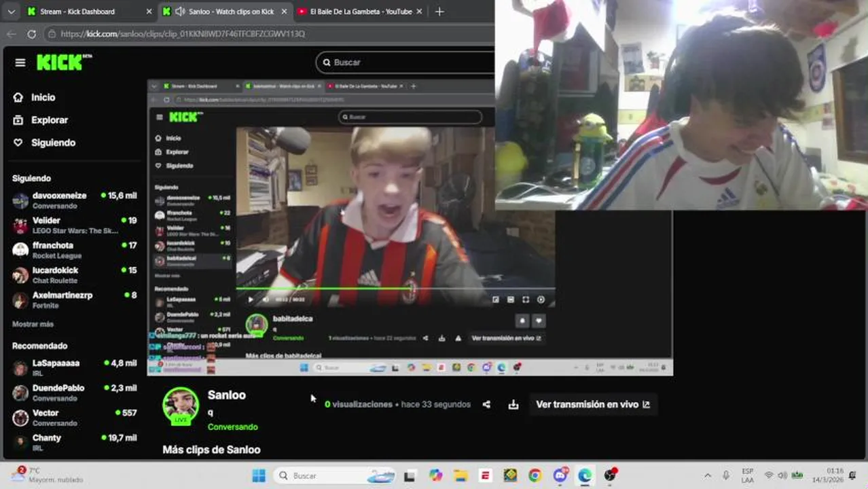Open LEGO Star Wars category under Veiider

75,231
